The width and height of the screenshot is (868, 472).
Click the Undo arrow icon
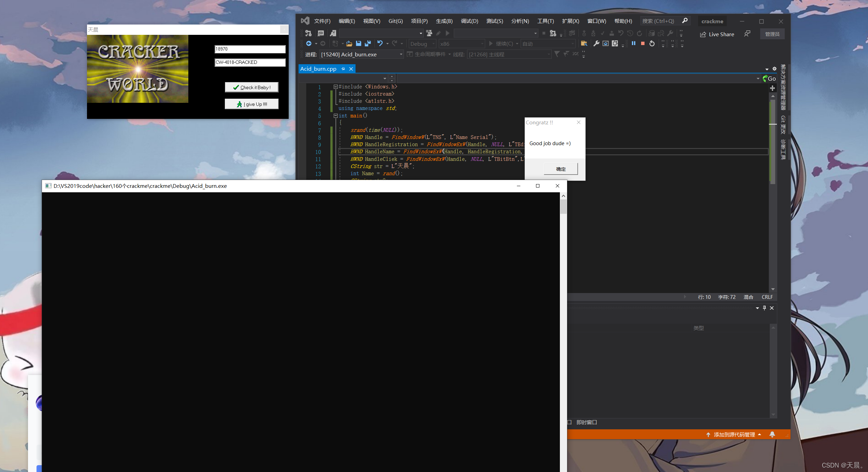380,43
